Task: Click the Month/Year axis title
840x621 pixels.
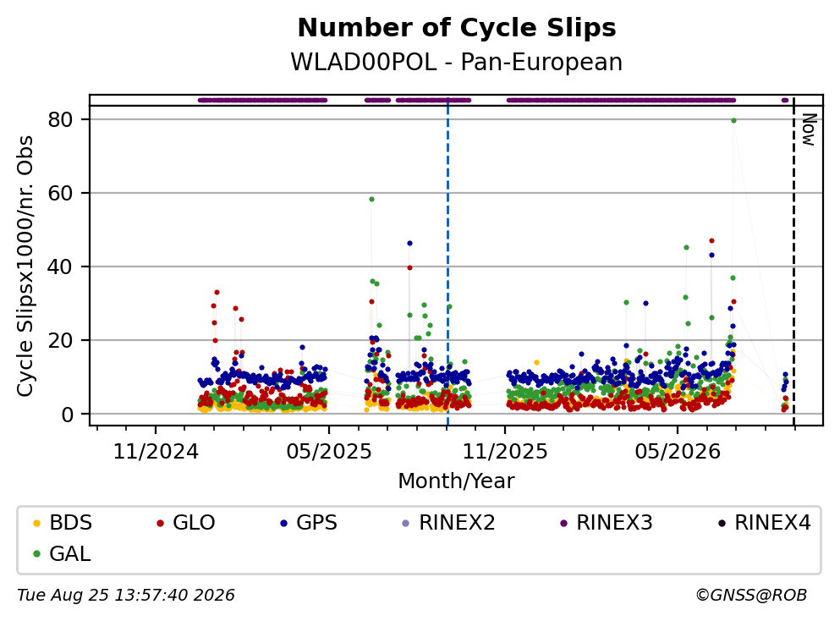Action: coord(457,481)
